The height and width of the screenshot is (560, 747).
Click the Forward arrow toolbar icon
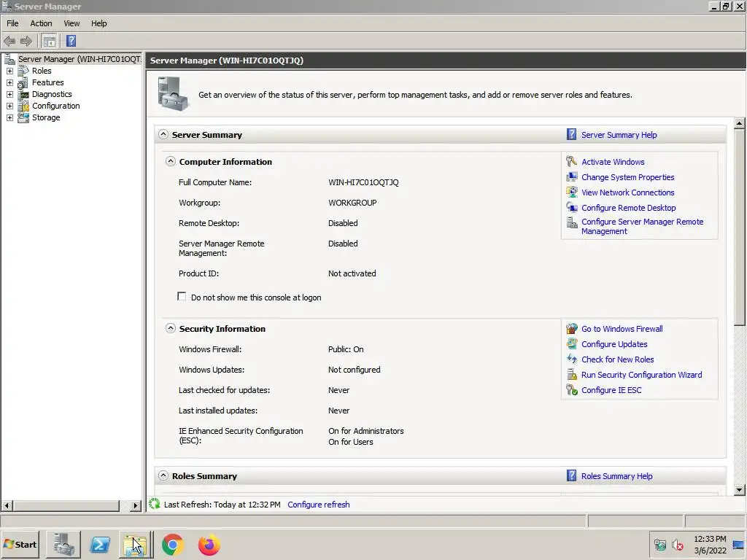tap(26, 41)
